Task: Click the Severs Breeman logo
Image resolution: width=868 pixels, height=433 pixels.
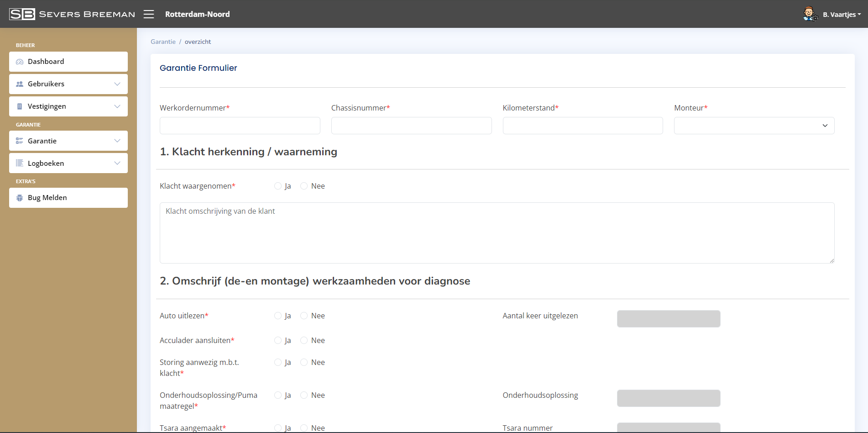Action: click(x=72, y=14)
